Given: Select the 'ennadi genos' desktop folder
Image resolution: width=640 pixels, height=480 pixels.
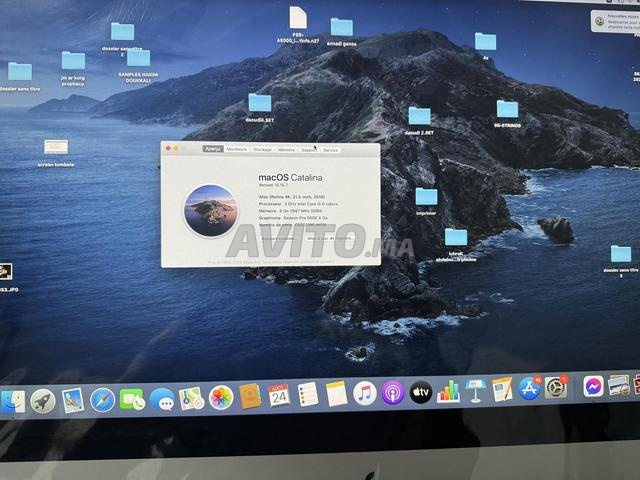Looking at the screenshot, I should (342, 32).
